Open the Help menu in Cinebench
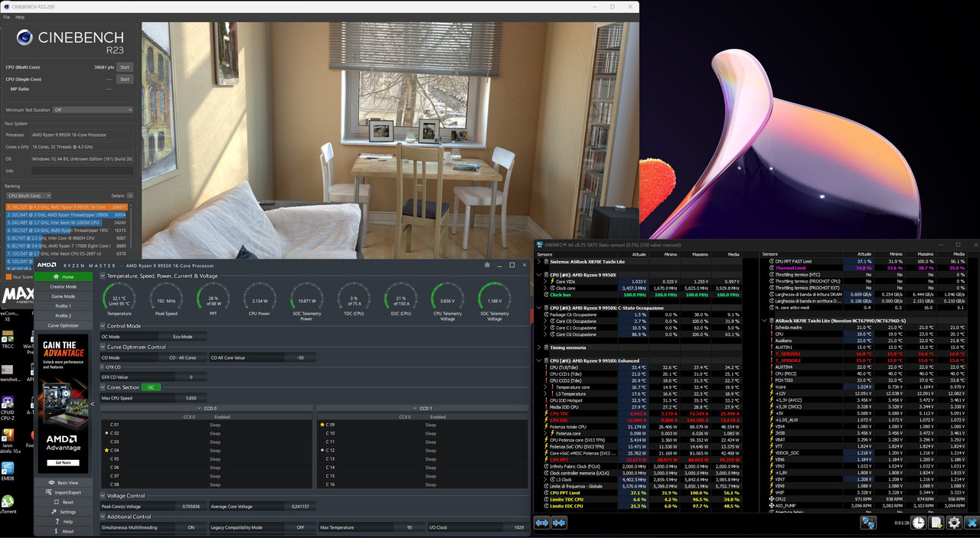This screenshot has height=538, width=980. click(x=20, y=17)
